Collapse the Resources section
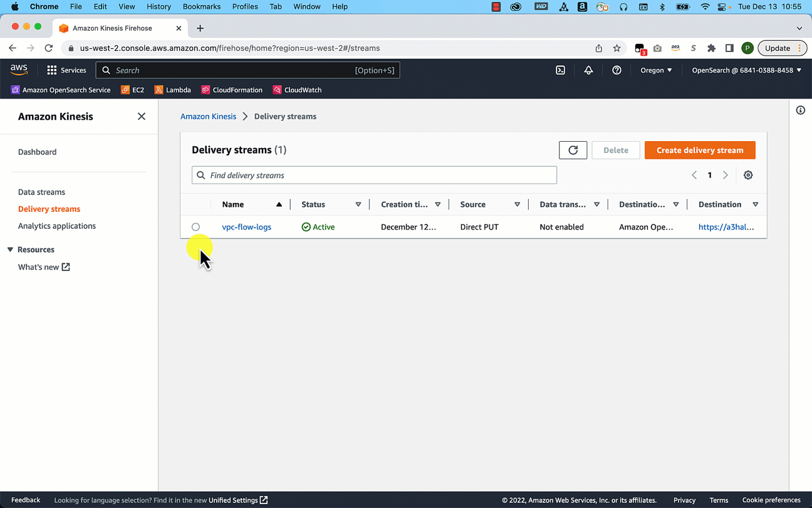 tap(10, 250)
